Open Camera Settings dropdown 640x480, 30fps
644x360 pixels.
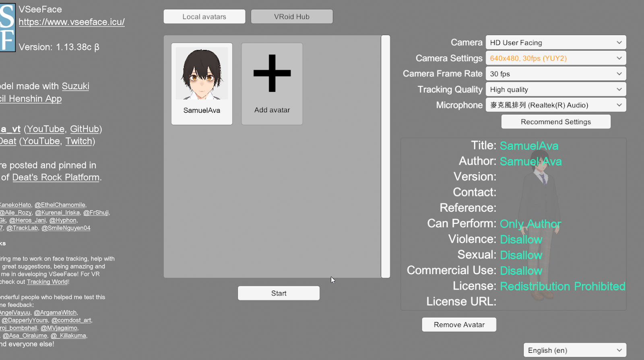(556, 58)
